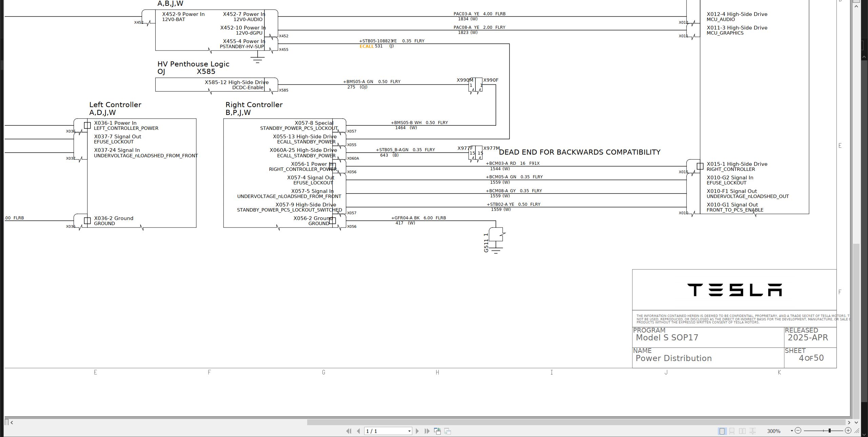Jump to the last page
Screen dimensions: 868x437
[427, 431]
